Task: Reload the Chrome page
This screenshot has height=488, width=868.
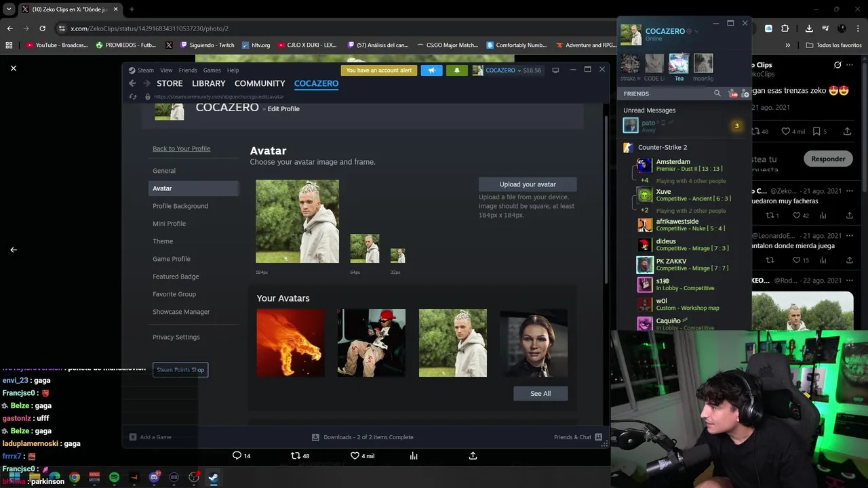Action: coord(42,28)
